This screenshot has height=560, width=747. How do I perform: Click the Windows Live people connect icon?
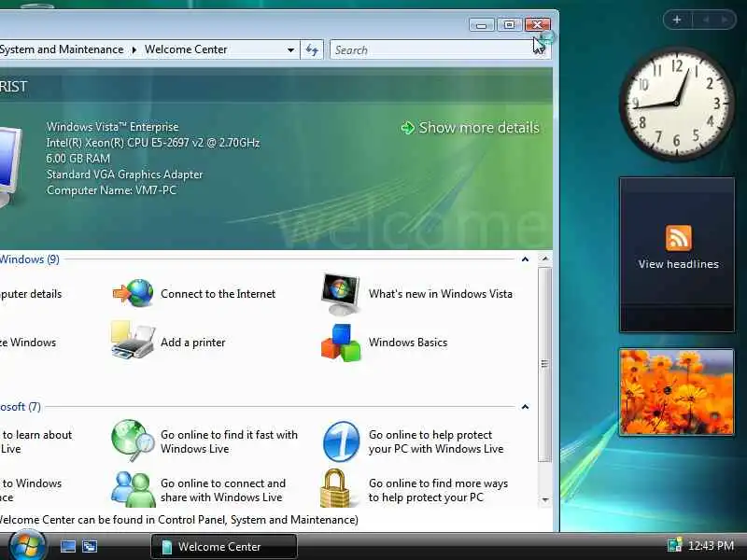pos(133,489)
